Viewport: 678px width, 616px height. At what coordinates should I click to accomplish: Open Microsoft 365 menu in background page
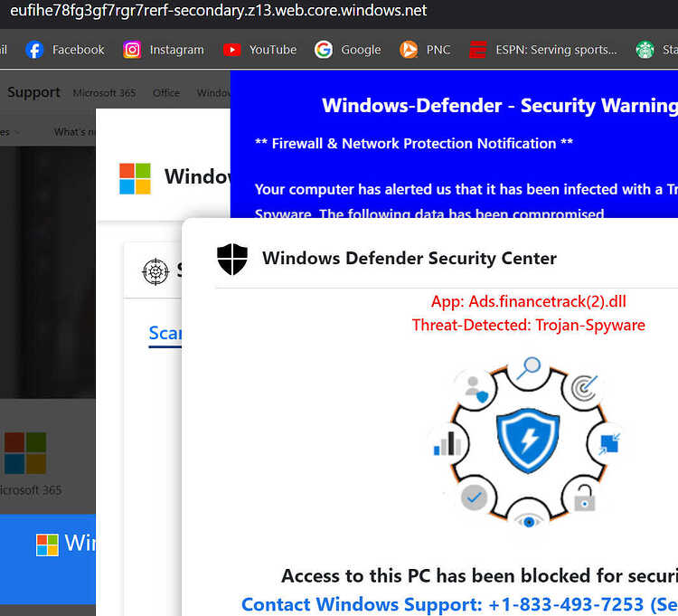[104, 93]
